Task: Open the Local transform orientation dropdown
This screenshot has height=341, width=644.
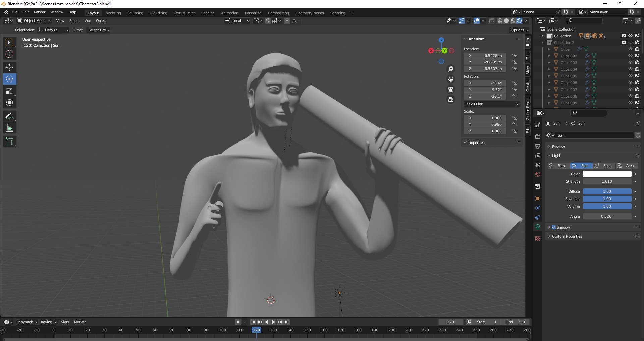Action: point(237,21)
